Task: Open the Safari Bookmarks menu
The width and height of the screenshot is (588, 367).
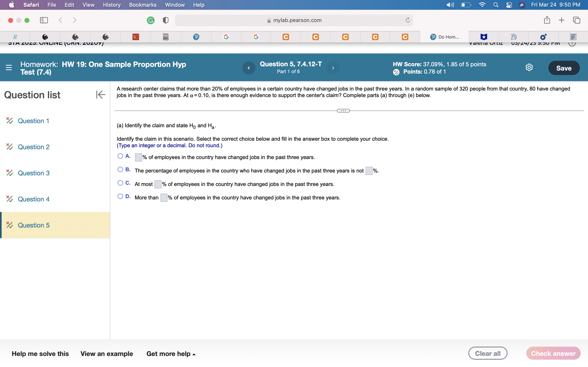Action: (143, 5)
